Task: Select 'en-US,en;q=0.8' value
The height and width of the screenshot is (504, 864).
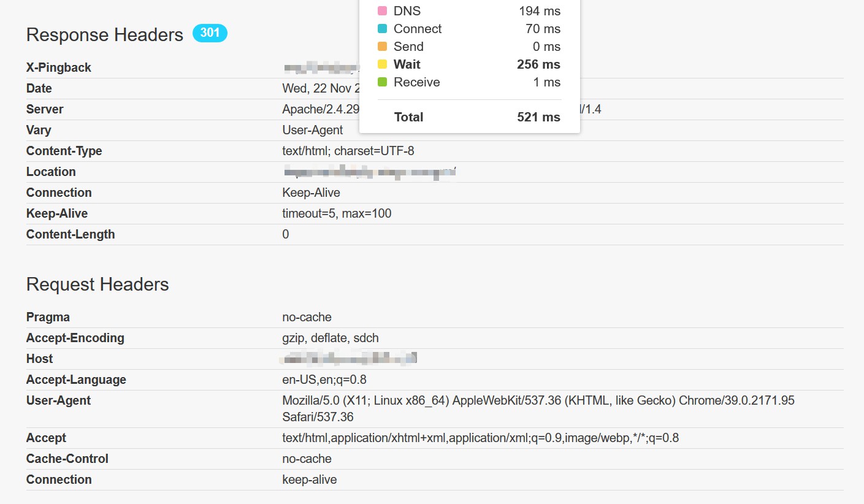Action: pyautogui.click(x=324, y=380)
